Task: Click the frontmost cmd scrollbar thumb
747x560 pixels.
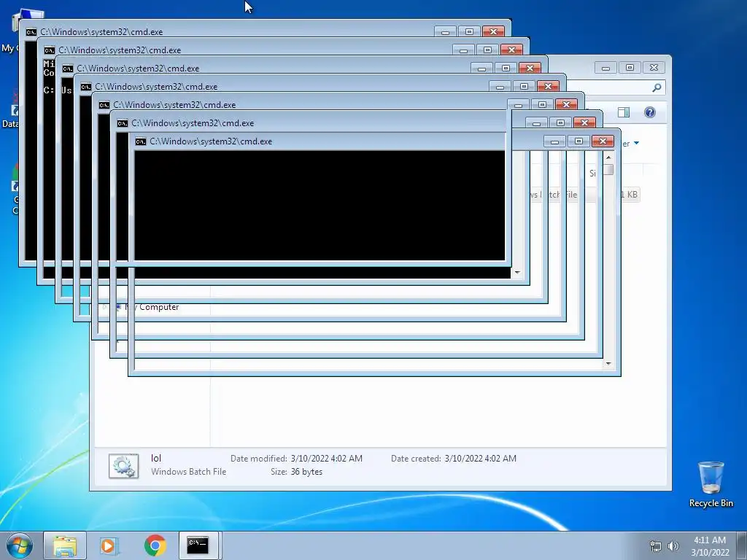Action: point(608,169)
